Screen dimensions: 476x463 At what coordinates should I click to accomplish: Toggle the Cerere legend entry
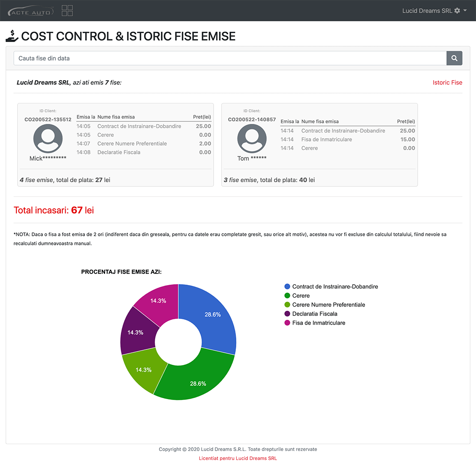click(x=301, y=295)
